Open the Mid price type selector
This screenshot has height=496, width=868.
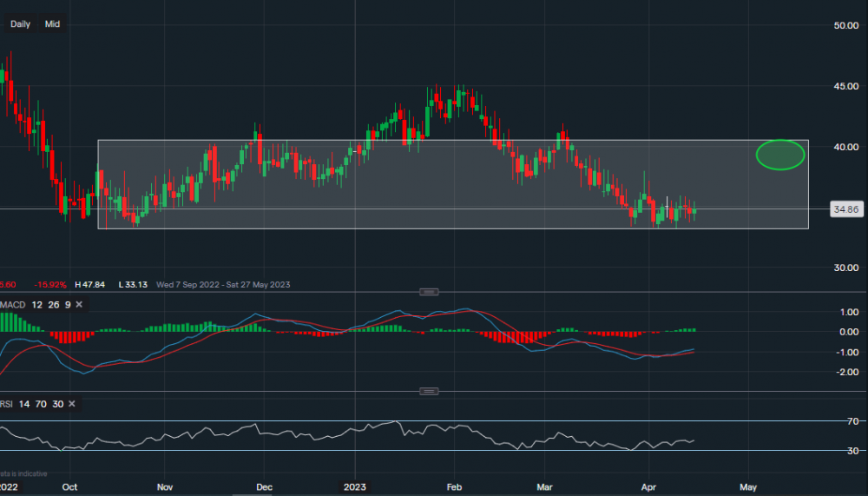coord(52,24)
